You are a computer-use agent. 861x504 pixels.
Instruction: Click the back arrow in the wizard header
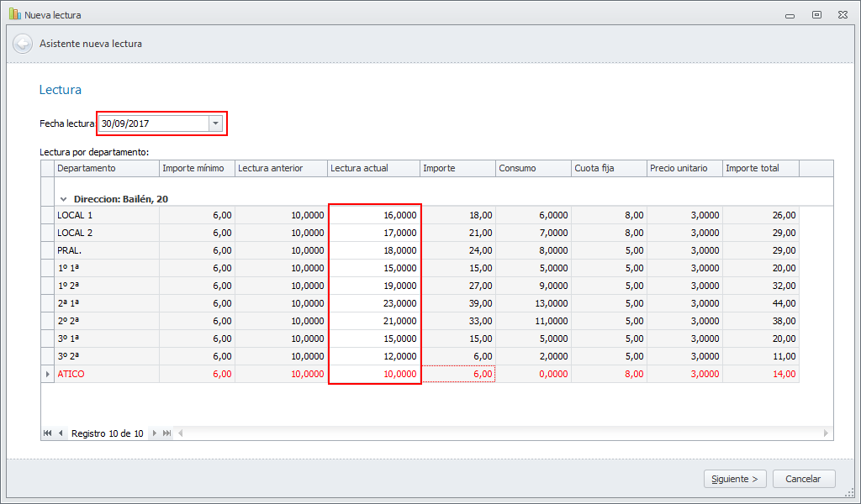click(23, 44)
